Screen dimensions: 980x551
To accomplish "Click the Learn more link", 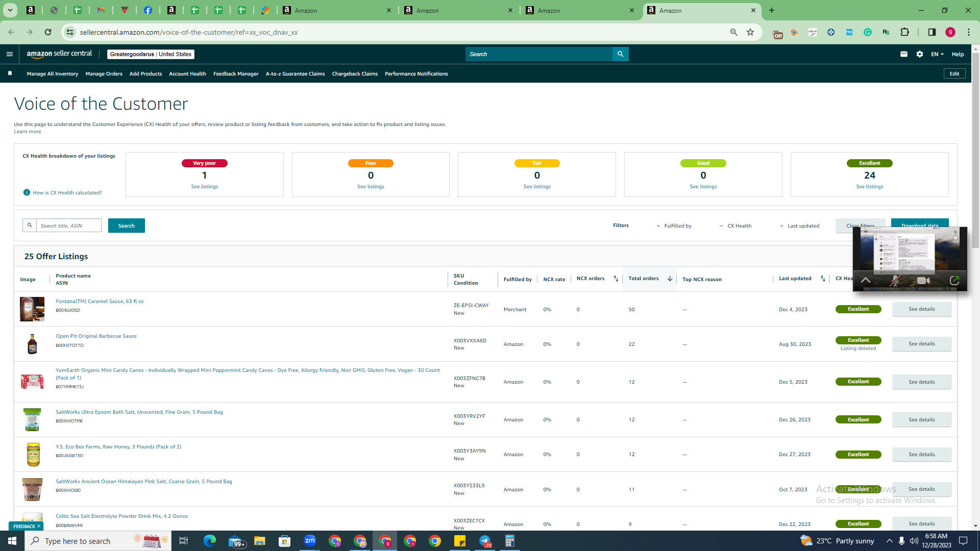I will [28, 132].
